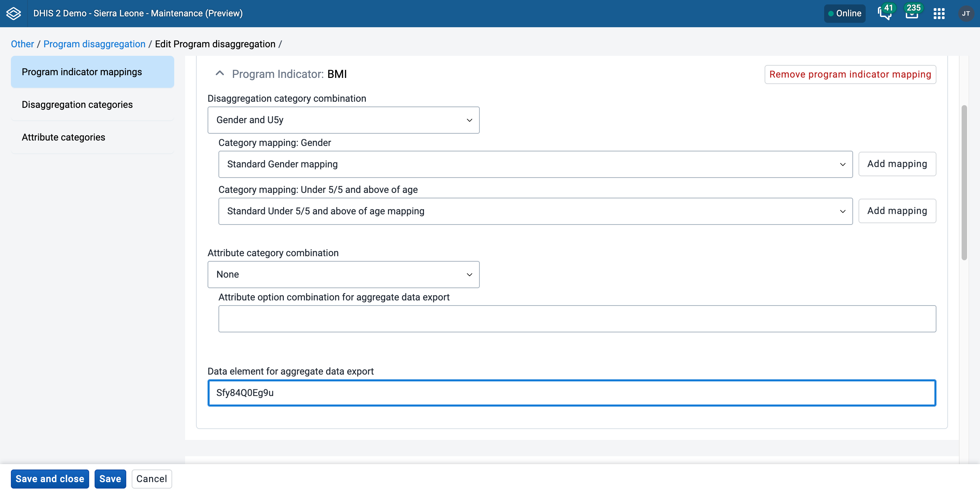
Task: Open the Gender and U5y category combination dropdown
Action: (x=343, y=120)
